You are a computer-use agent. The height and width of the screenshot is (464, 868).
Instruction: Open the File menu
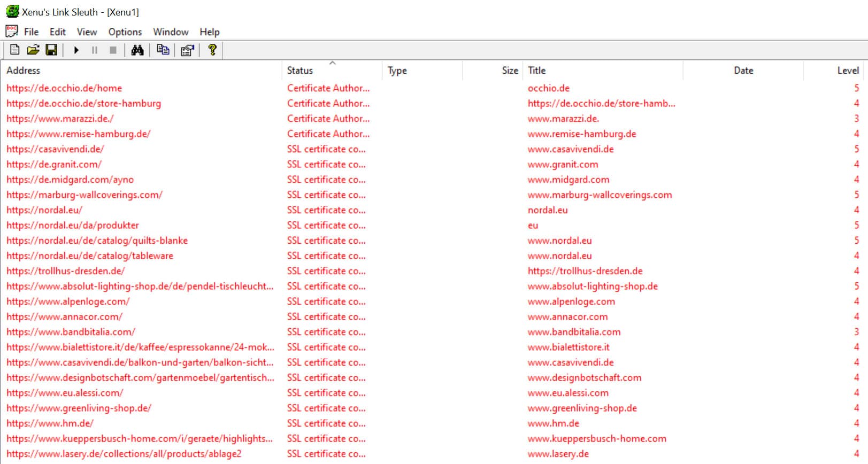pyautogui.click(x=31, y=32)
